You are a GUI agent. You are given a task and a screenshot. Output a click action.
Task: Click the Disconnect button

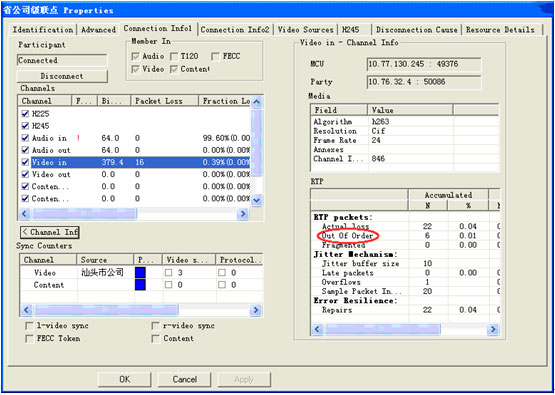62,76
